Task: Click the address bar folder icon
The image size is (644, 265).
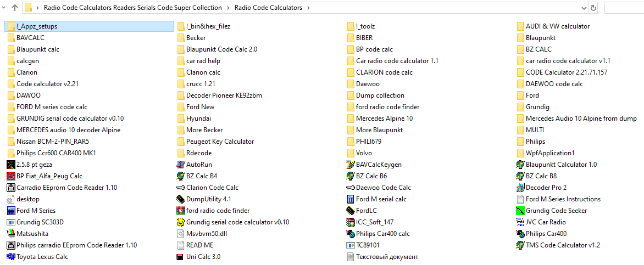Action: pos(29,7)
